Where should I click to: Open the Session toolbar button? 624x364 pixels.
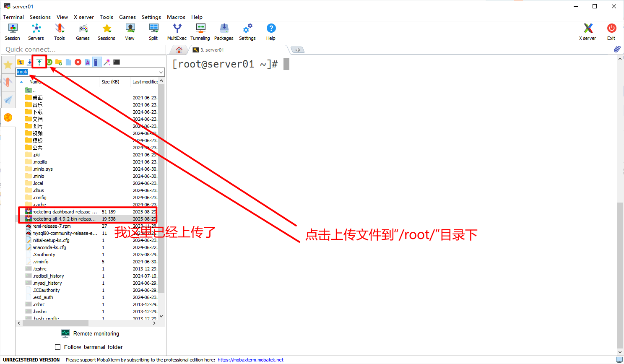(x=13, y=32)
